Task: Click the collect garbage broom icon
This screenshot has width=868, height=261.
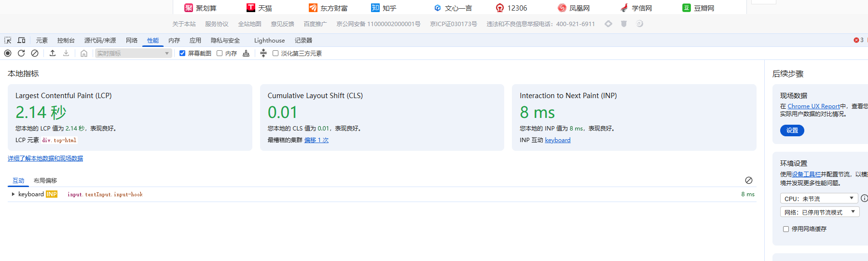Action: (x=246, y=53)
